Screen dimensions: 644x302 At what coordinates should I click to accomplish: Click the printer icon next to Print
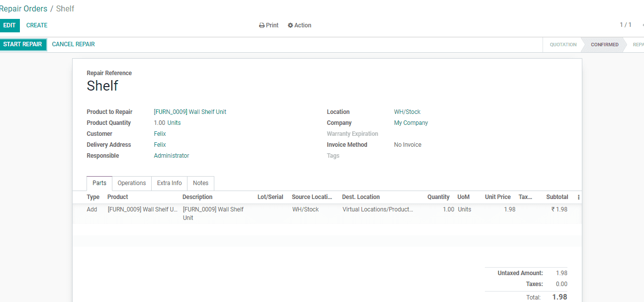(x=261, y=25)
